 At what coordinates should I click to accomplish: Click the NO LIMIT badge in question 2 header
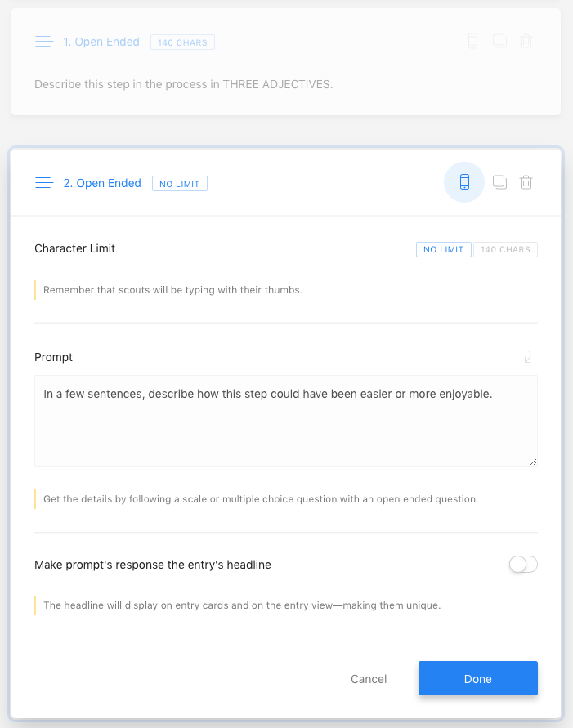[x=180, y=183]
